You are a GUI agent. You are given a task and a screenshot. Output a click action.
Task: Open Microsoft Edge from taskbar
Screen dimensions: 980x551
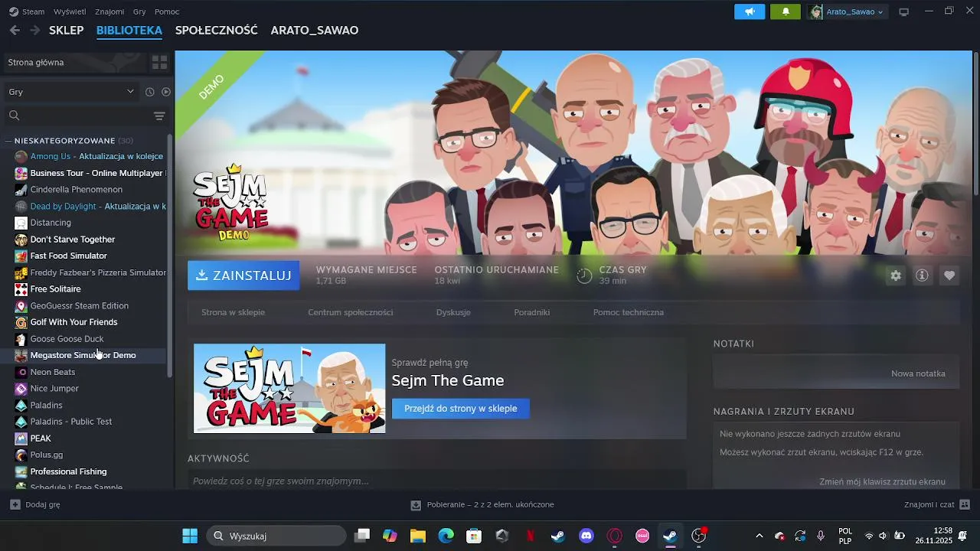[x=446, y=536]
